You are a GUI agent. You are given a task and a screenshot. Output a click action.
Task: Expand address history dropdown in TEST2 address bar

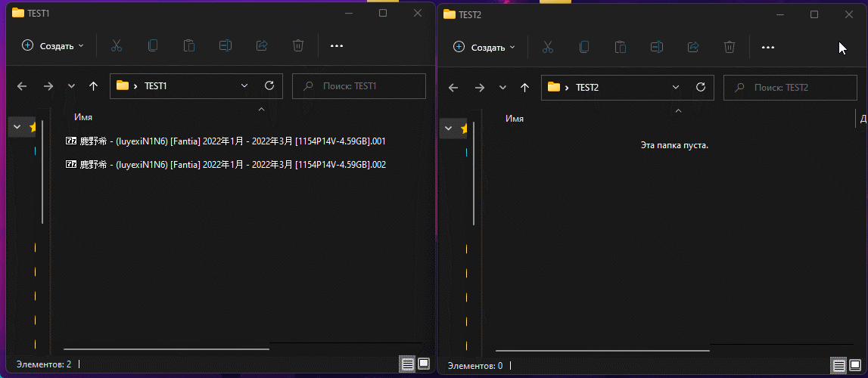(676, 87)
